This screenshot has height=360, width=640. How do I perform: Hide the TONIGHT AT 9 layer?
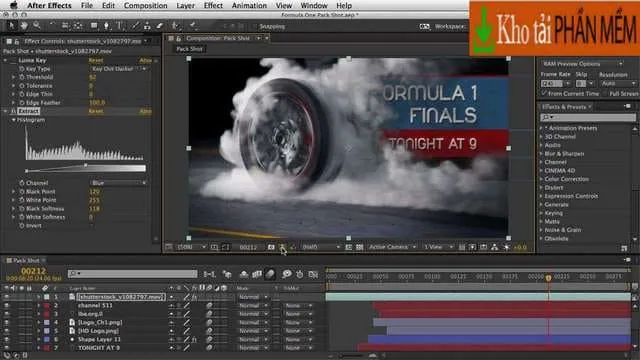(6, 348)
